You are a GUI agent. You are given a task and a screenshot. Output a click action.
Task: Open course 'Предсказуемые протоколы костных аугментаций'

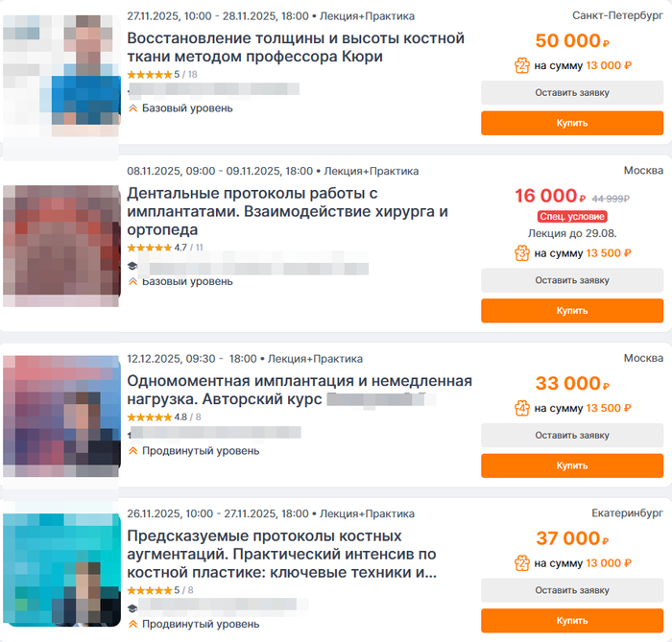[282, 555]
